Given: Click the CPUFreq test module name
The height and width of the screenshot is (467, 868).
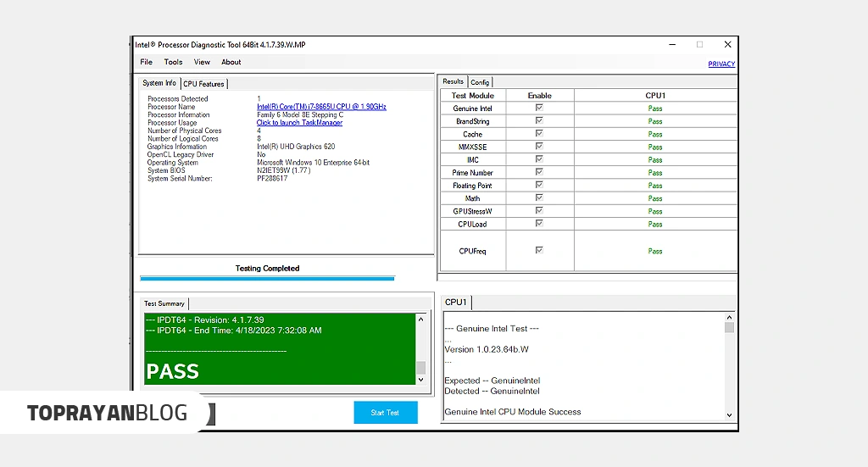Looking at the screenshot, I should tap(472, 251).
